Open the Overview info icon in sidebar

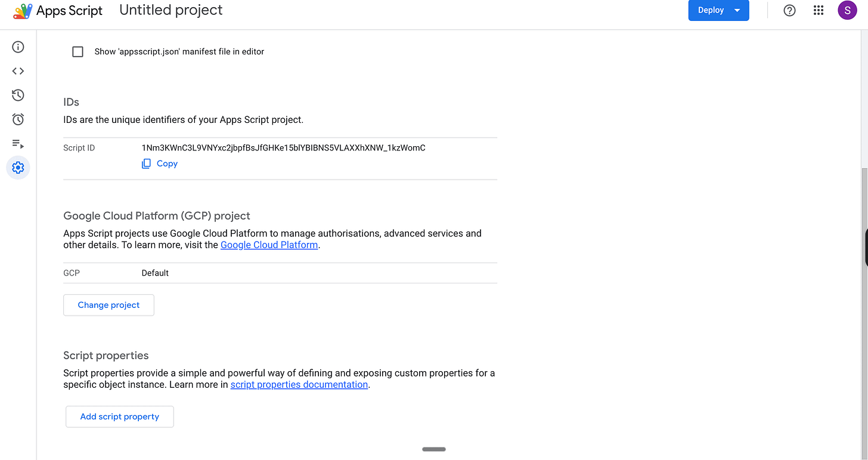point(18,47)
